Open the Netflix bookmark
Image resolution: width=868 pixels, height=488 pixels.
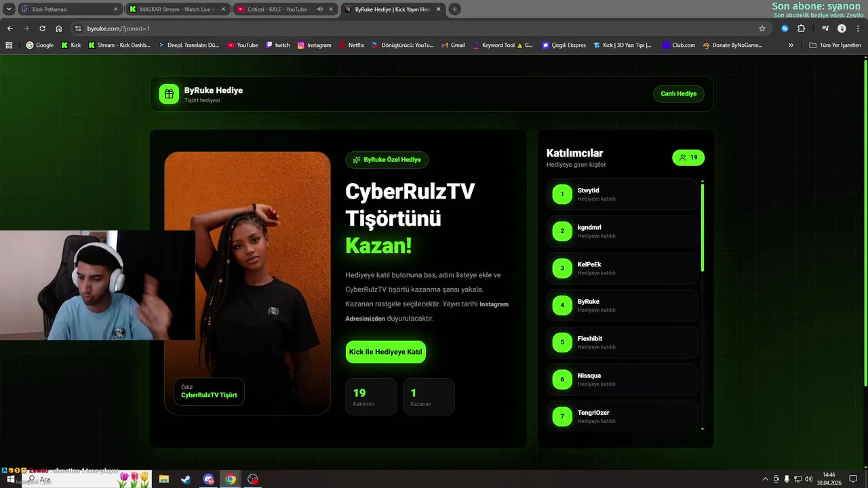pos(351,45)
